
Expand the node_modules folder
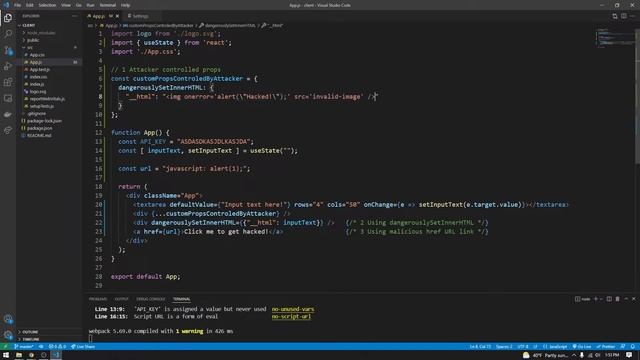pos(49,33)
